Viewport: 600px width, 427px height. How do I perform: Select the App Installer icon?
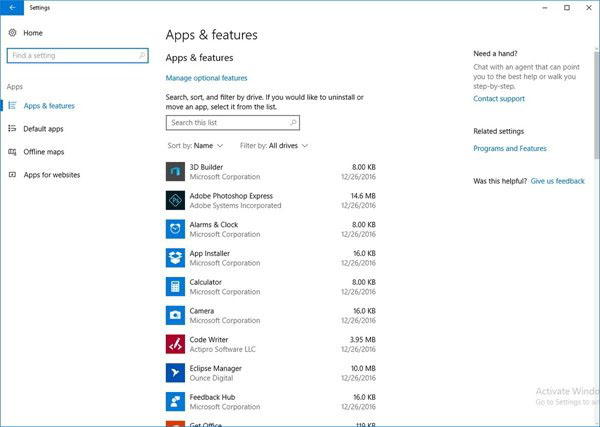click(174, 258)
